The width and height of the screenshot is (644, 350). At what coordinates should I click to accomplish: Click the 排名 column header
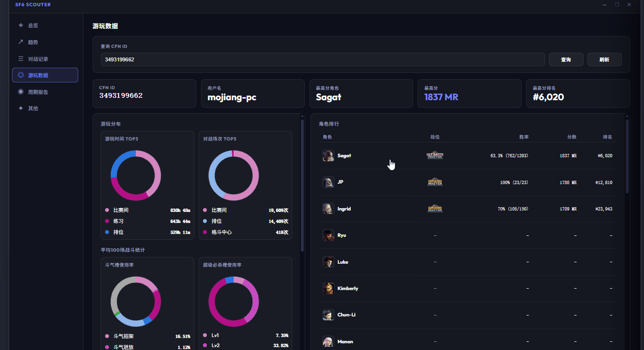608,137
